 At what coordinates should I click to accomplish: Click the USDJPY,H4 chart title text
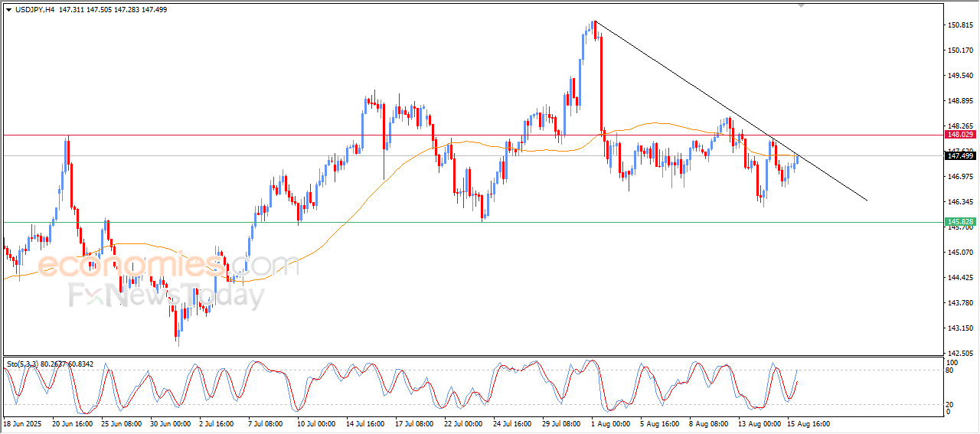34,9
